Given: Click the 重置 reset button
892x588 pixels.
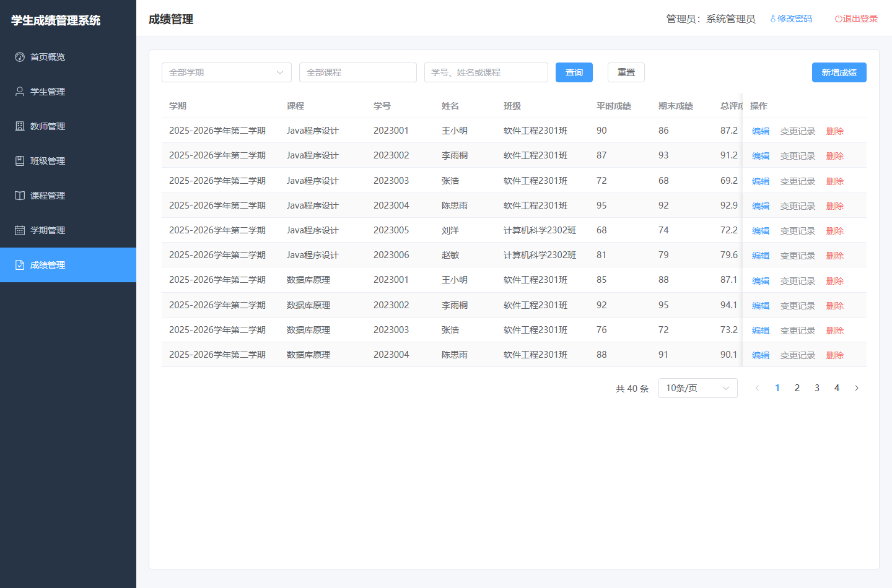Looking at the screenshot, I should (x=626, y=72).
